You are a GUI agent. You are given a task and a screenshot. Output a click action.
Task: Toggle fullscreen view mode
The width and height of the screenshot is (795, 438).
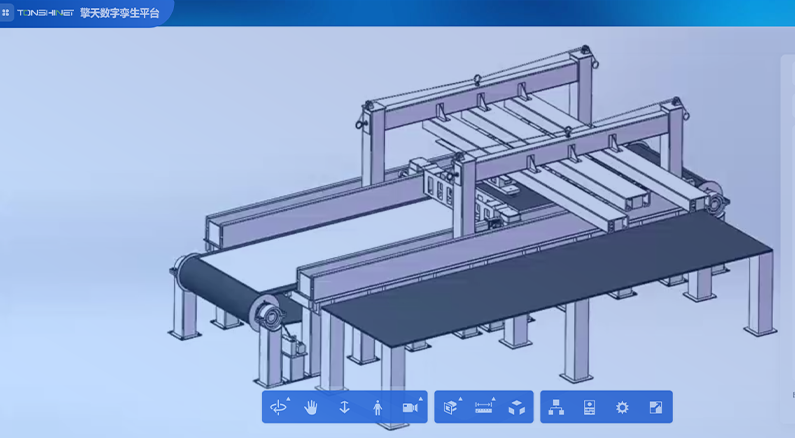pyautogui.click(x=655, y=407)
